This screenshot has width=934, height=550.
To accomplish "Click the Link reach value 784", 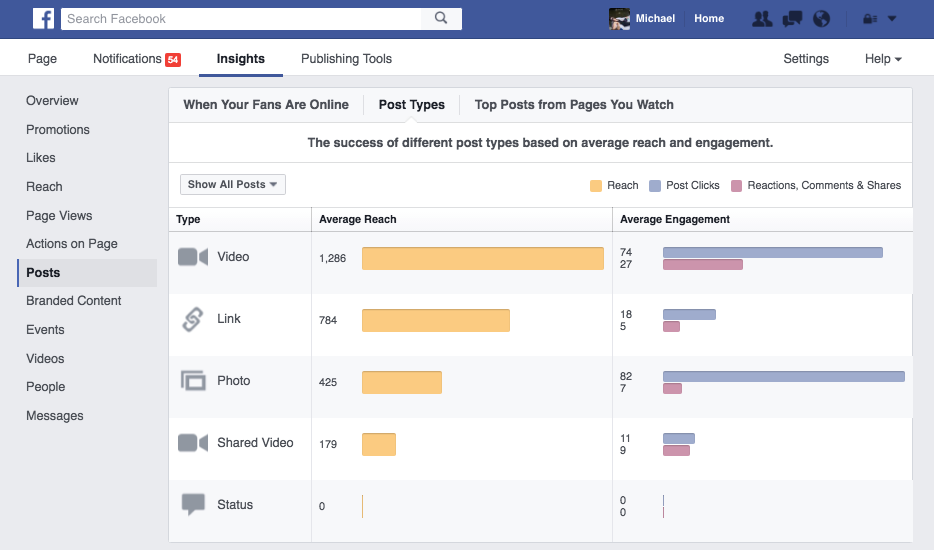I will click(328, 320).
